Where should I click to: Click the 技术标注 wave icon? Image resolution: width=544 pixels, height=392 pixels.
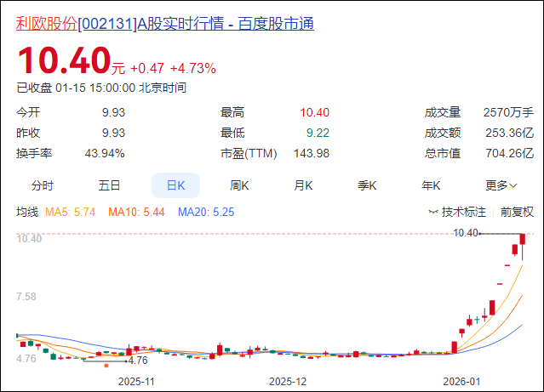click(433, 212)
